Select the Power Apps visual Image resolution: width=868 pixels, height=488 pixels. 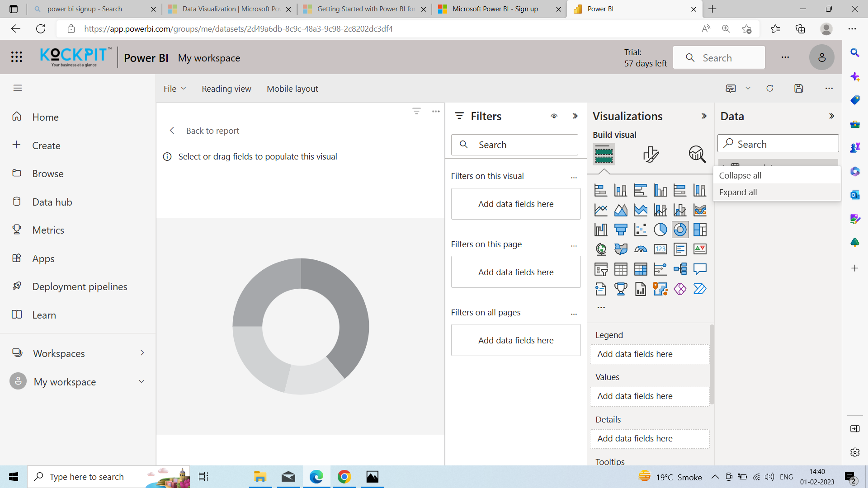click(x=680, y=289)
